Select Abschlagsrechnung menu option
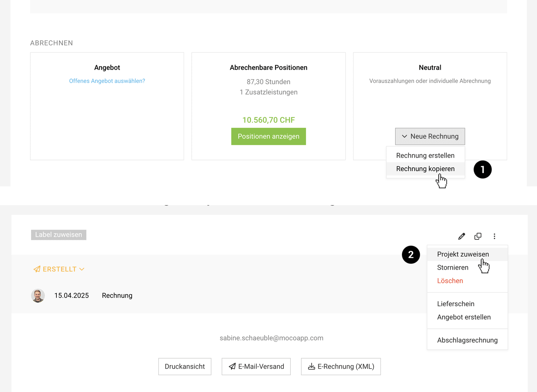Image resolution: width=537 pixels, height=392 pixels. (467, 340)
